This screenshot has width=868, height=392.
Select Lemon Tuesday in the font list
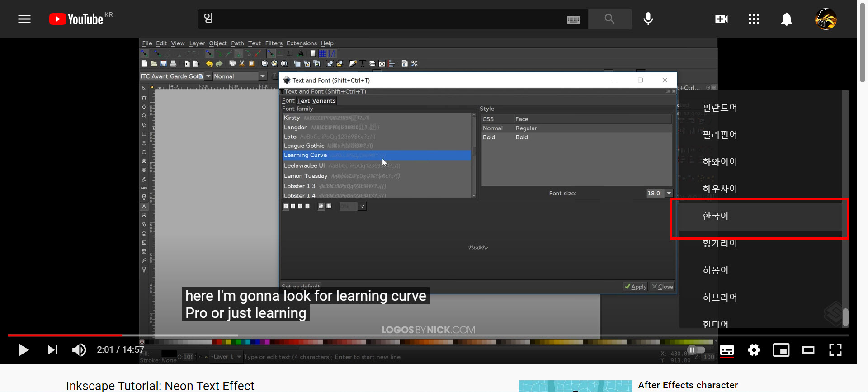377,176
